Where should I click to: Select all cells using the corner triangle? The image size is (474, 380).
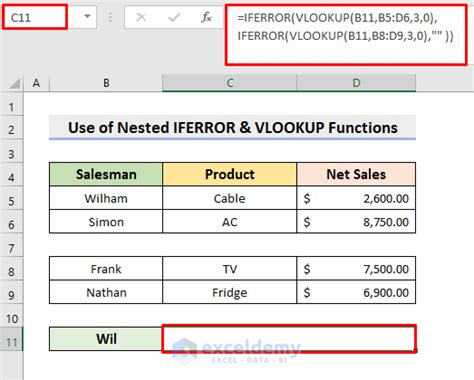tap(14, 83)
